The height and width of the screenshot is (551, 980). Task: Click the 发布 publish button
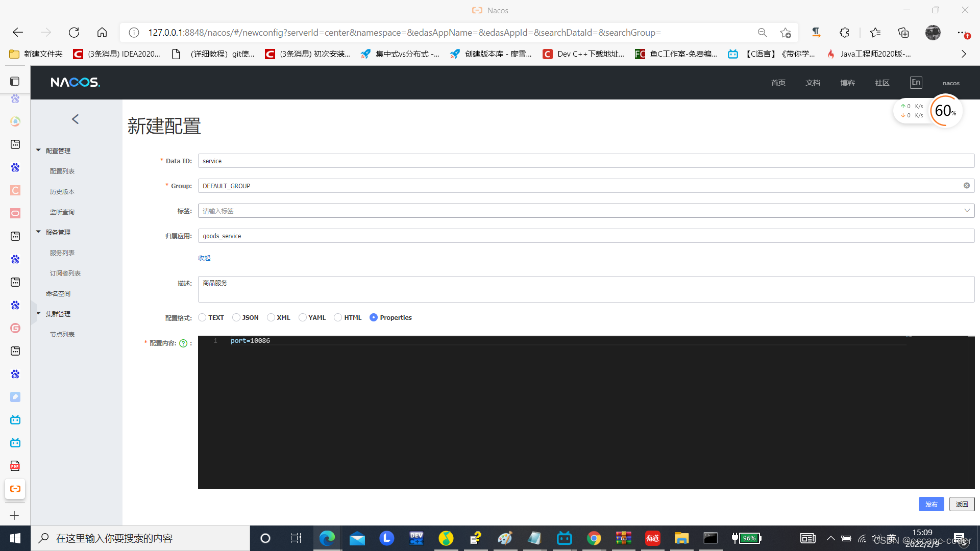(x=931, y=504)
